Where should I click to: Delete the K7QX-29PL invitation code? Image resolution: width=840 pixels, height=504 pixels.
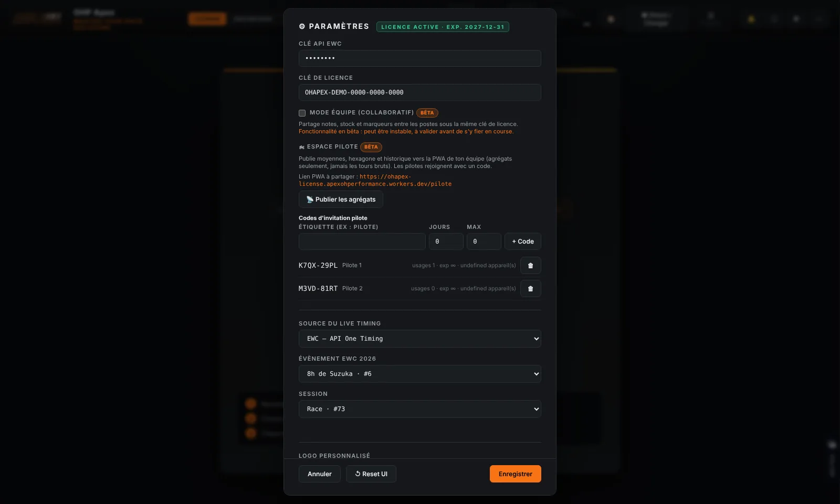tap(530, 266)
